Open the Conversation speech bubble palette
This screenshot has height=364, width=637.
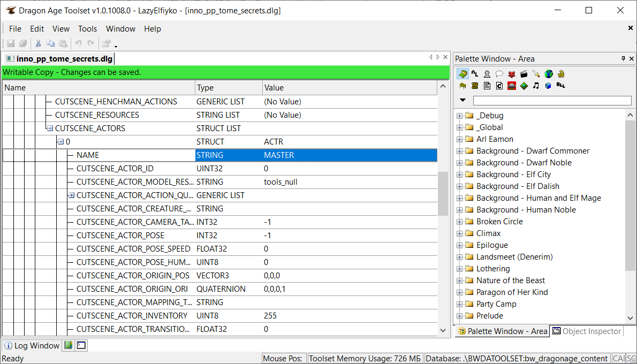(499, 74)
